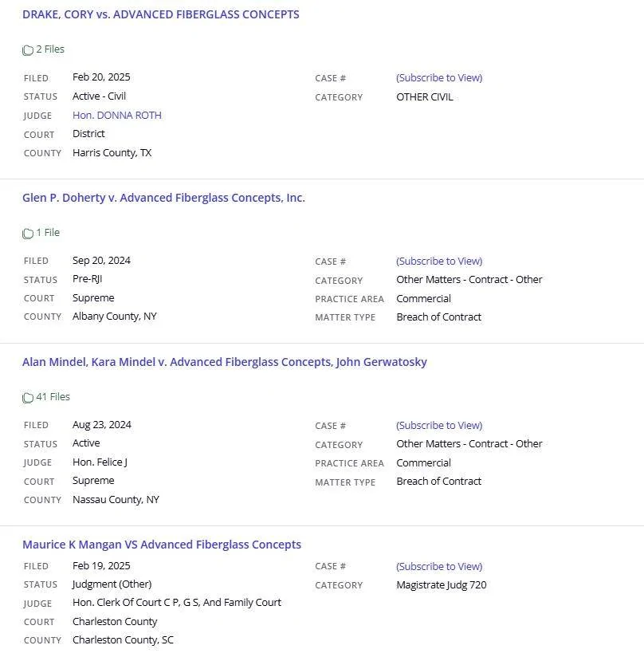644x653 pixels.
Task: Click 'Subscribe to View' for the Doherty case number
Action: point(439,261)
